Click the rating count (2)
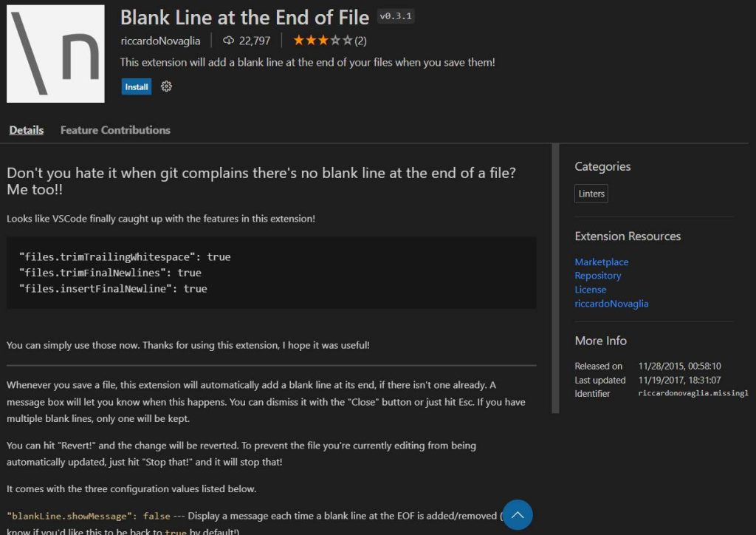Image resolution: width=756 pixels, height=535 pixels. [x=360, y=41]
